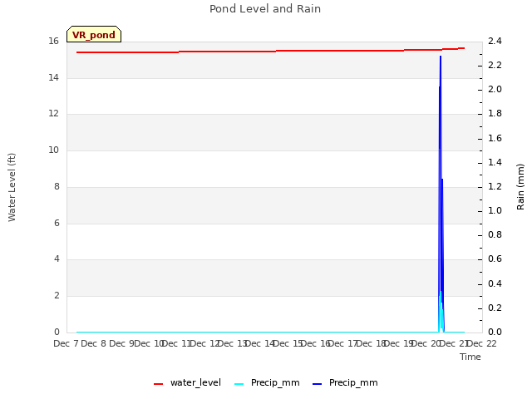532x399 pixels.
Task: Click the Water Level (ft) axis title
Action: [12, 187]
